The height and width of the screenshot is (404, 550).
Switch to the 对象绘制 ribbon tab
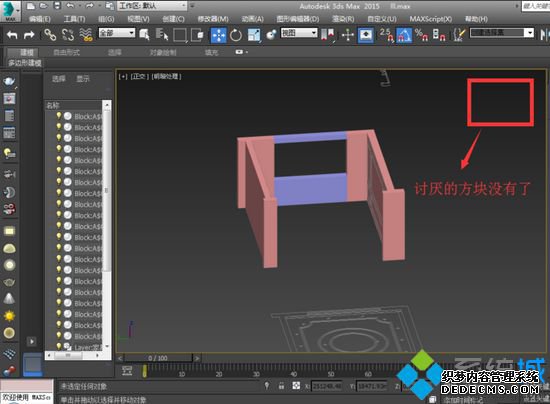click(163, 53)
